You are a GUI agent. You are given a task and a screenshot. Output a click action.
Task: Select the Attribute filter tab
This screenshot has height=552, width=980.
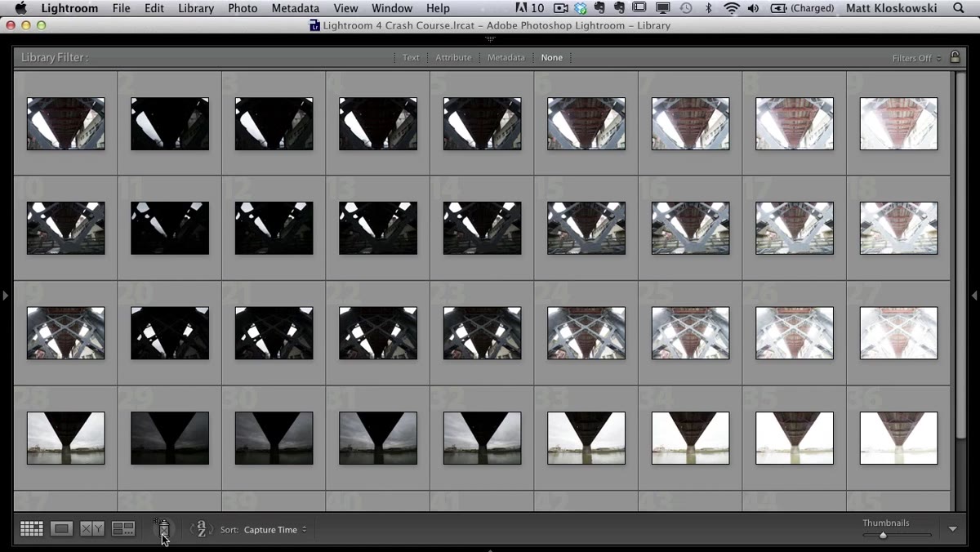click(453, 58)
